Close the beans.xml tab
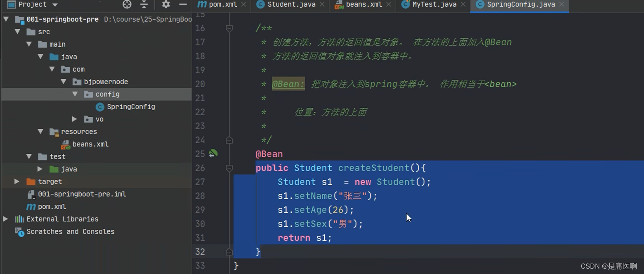The width and height of the screenshot is (644, 274). pyautogui.click(x=388, y=5)
